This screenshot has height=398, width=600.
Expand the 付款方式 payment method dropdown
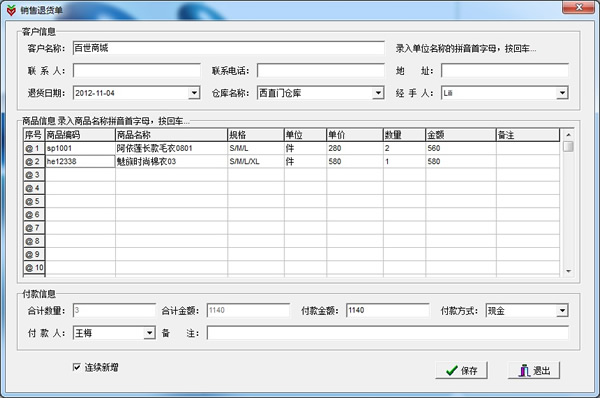[562, 310]
